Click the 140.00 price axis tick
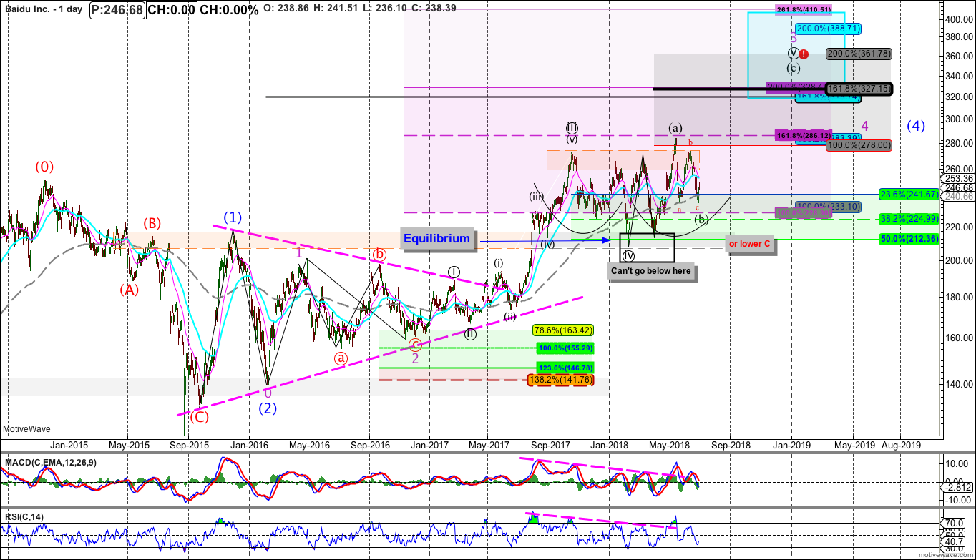The image size is (976, 560). pyautogui.click(x=960, y=384)
